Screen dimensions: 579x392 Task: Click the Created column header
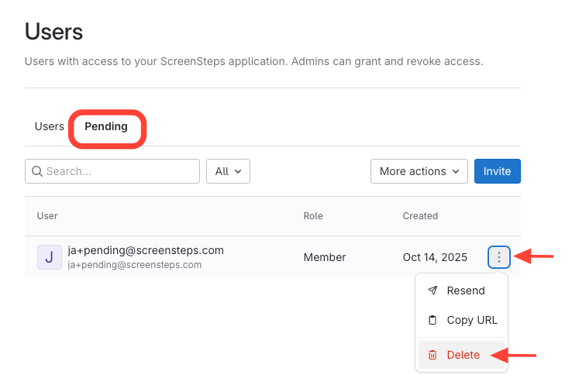[420, 216]
